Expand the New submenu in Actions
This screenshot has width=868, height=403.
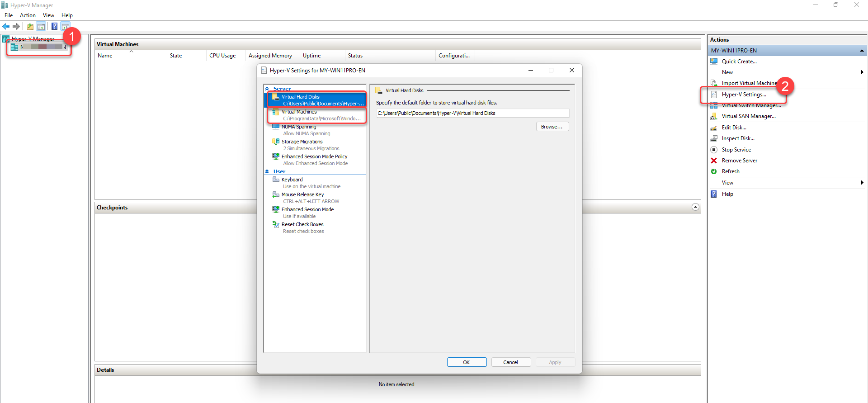[x=862, y=72]
